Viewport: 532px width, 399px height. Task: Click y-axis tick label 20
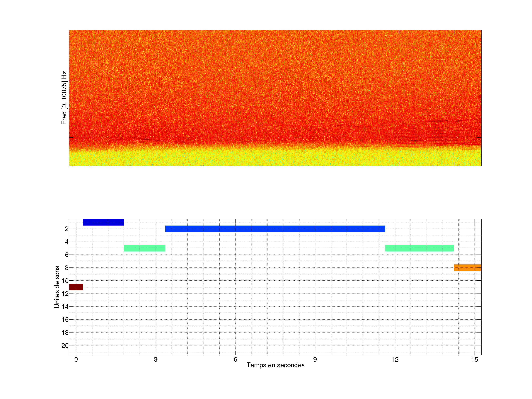point(65,346)
